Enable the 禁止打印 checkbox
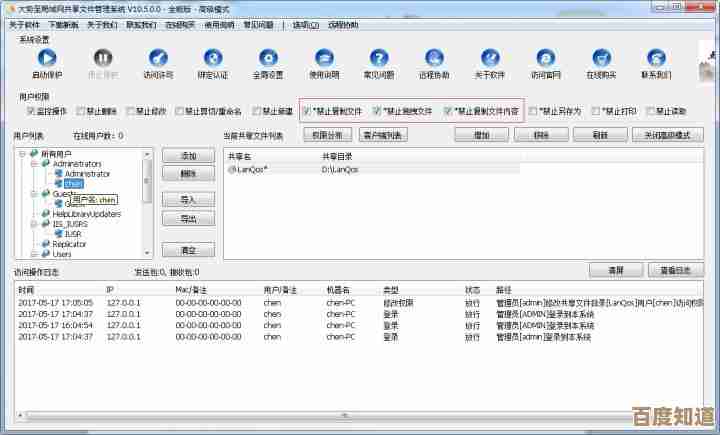Viewport: 720px width, 435px height. [596, 112]
